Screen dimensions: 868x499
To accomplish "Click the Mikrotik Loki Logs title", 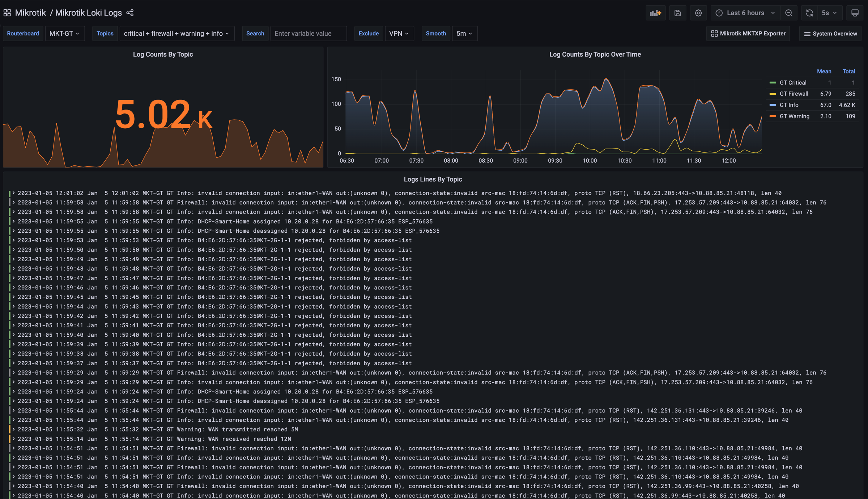I will 89,13.
